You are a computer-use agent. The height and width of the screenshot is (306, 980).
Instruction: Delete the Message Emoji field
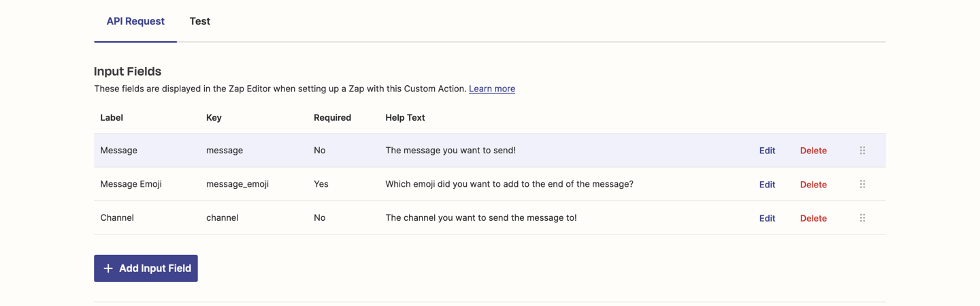tap(813, 185)
